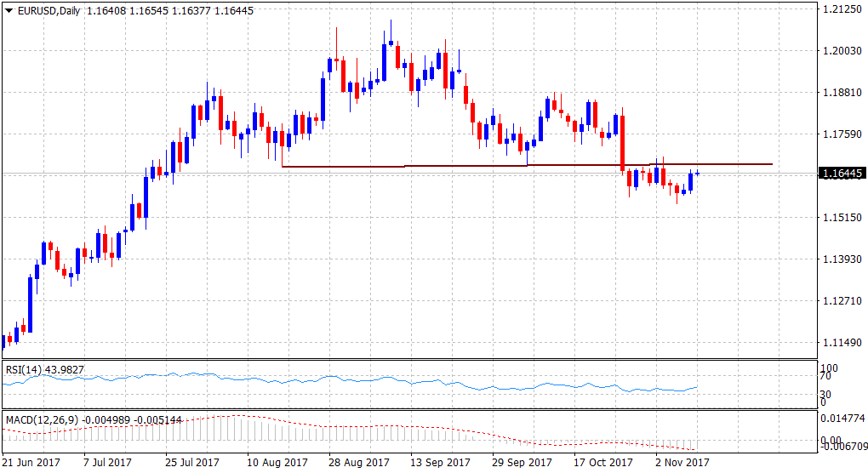Click the 13 Sep 2017 date label
The width and height of the screenshot is (868, 473).
(440, 462)
